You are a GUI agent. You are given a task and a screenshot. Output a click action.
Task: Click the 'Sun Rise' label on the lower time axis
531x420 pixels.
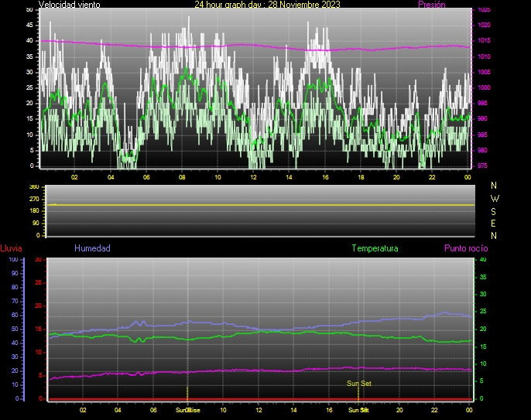click(x=187, y=410)
